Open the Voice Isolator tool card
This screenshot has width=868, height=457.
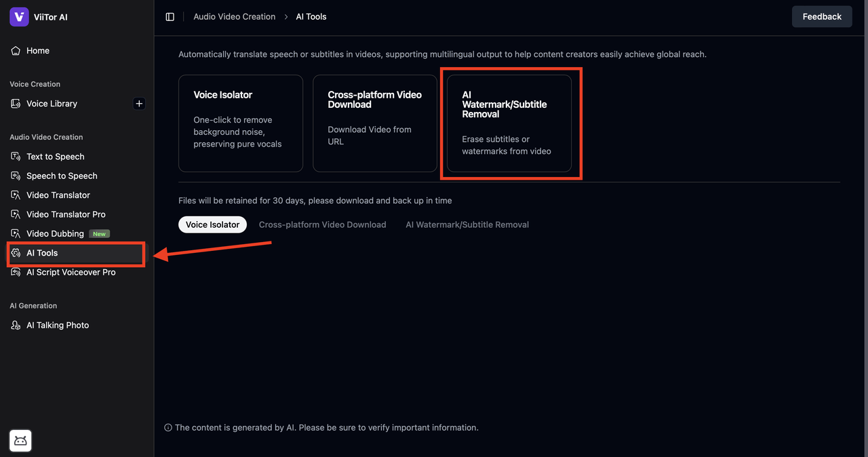[x=240, y=123]
